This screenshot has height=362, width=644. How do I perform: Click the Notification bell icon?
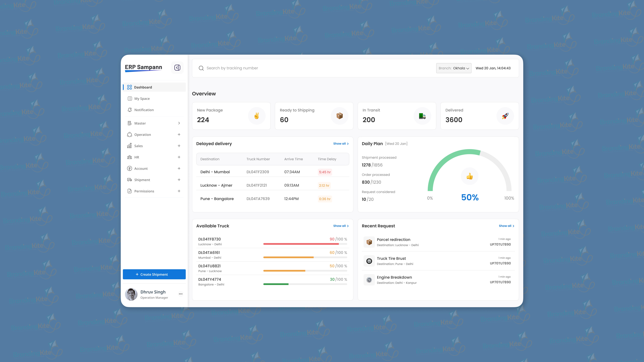tap(129, 110)
